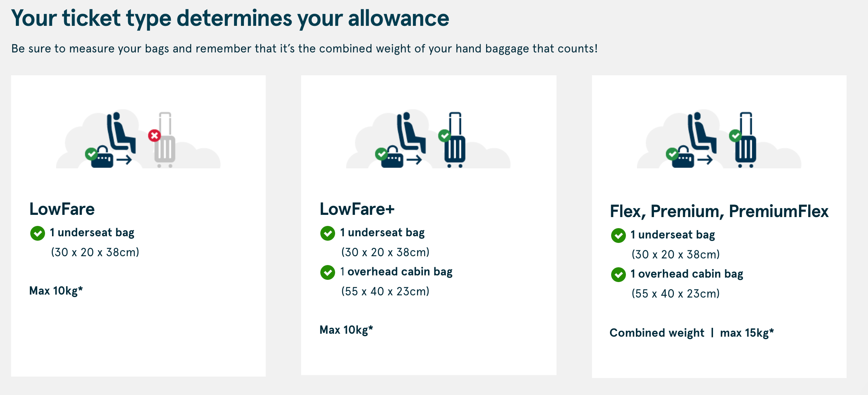
Task: Click the seated passenger icon in LowFare card
Action: point(121,133)
